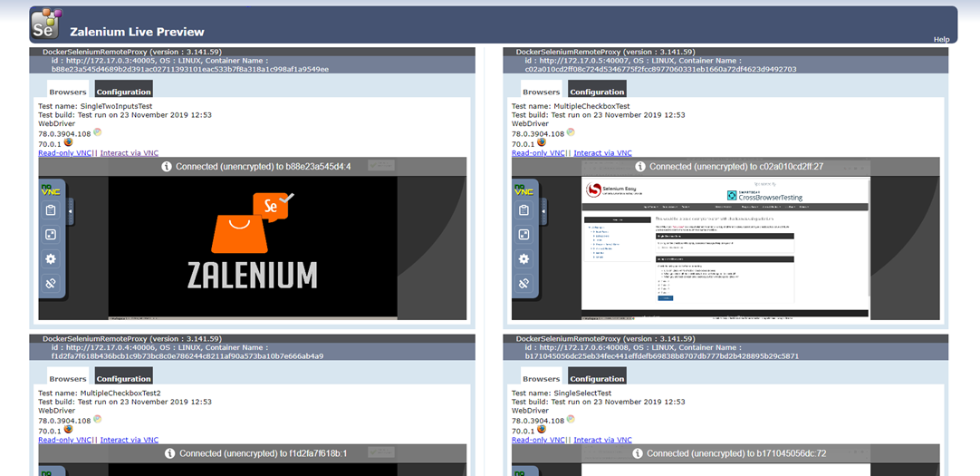Click the Selenium Easy page VNC preview
This screenshot has width=980, height=476.
(x=725, y=247)
